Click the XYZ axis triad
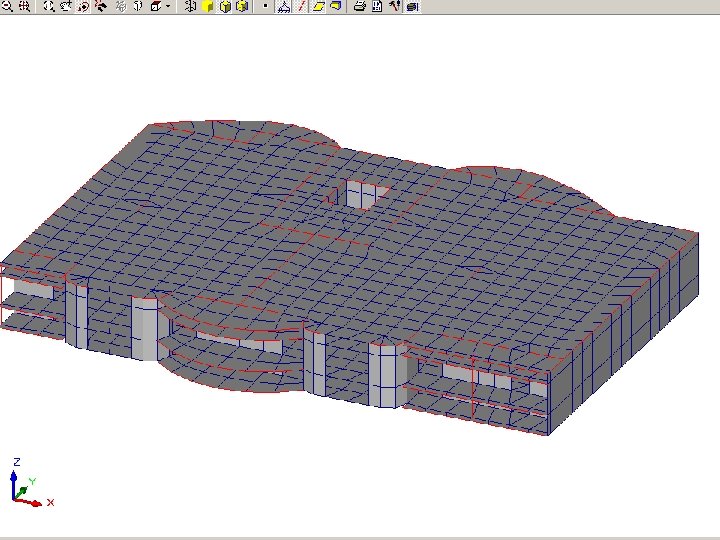The width and height of the screenshot is (720, 540). [31, 482]
